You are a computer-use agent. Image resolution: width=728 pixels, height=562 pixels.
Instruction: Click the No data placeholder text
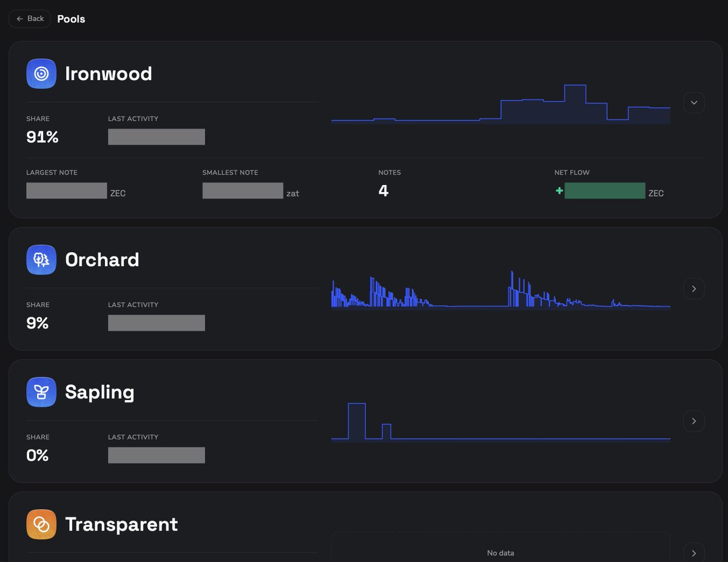click(x=500, y=553)
